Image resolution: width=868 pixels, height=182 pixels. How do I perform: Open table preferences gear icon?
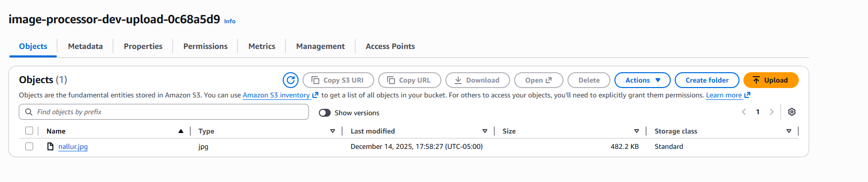[x=792, y=112]
